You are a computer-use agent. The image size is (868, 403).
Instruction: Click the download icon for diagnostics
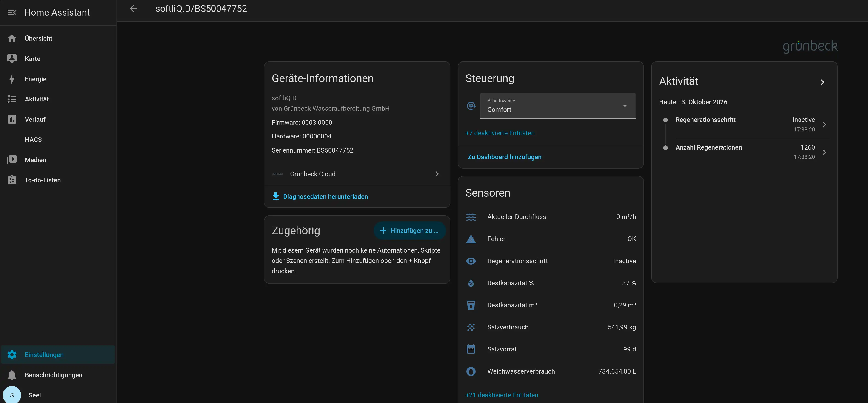pos(276,196)
